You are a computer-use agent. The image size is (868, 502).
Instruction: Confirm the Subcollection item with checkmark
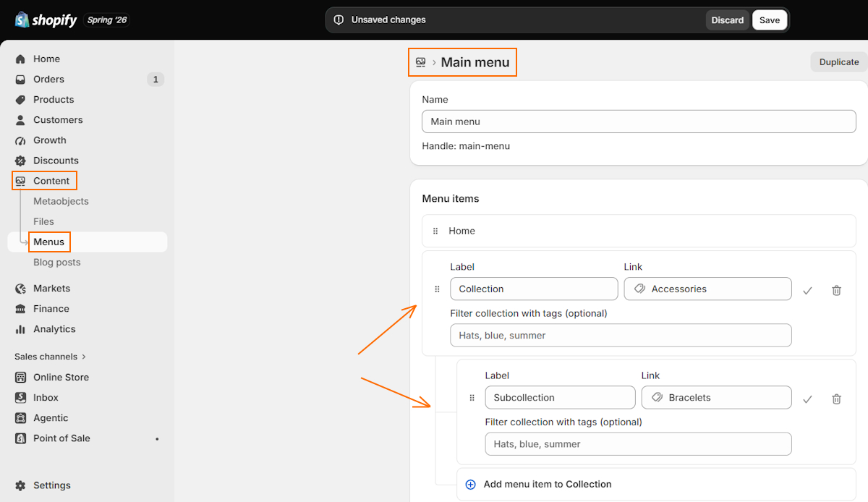[x=807, y=399]
